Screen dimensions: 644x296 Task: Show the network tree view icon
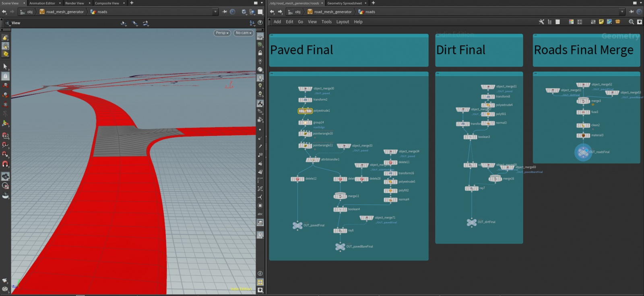[549, 22]
